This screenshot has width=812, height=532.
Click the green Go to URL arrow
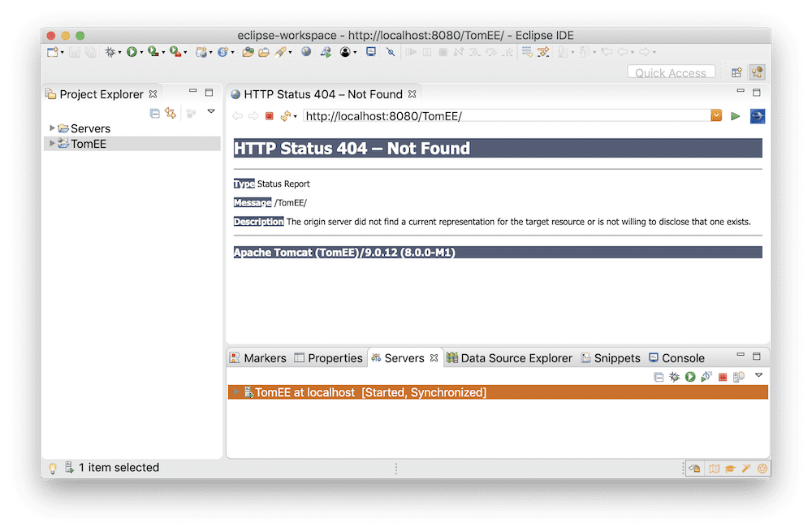click(x=736, y=116)
